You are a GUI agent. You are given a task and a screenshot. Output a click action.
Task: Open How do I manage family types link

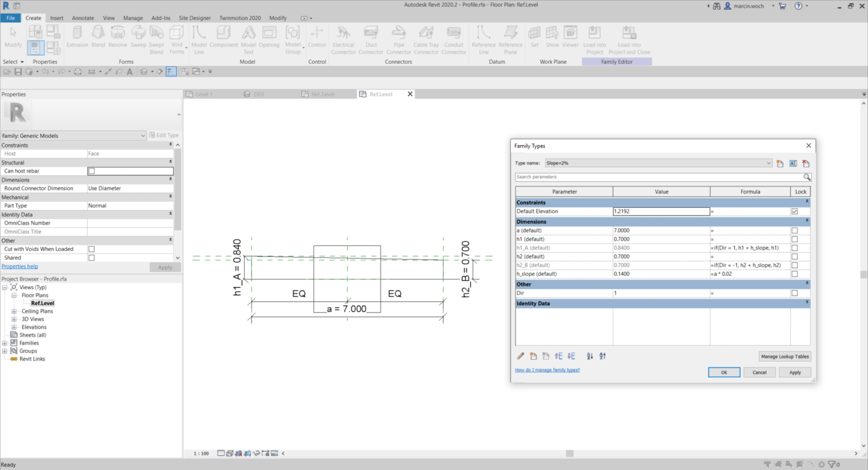(x=547, y=370)
